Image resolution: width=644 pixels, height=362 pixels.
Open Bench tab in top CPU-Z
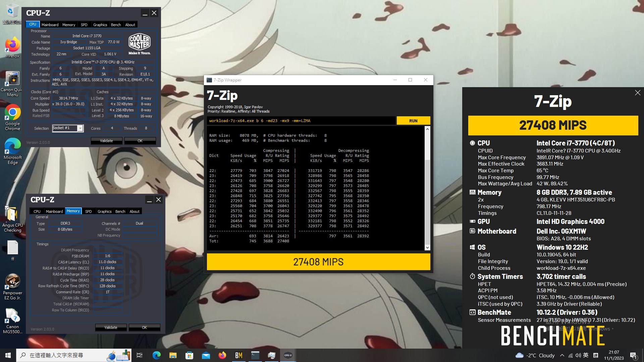coord(116,25)
